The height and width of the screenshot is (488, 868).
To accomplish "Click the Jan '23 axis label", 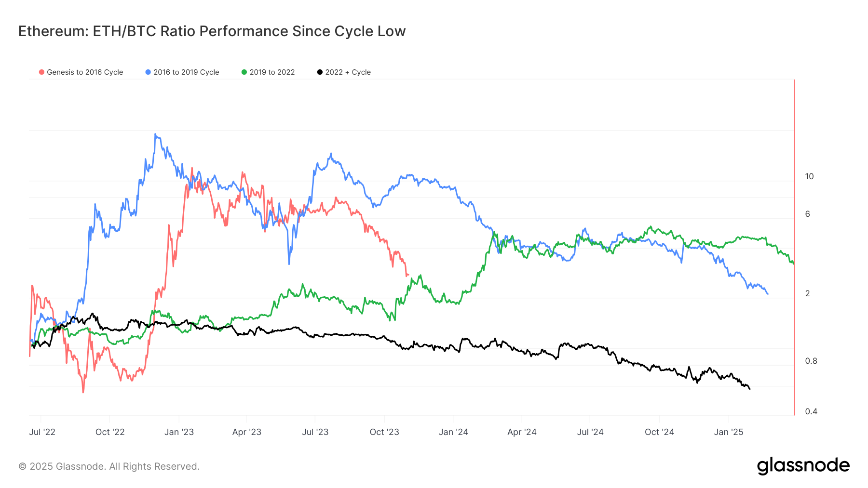I will click(x=179, y=432).
